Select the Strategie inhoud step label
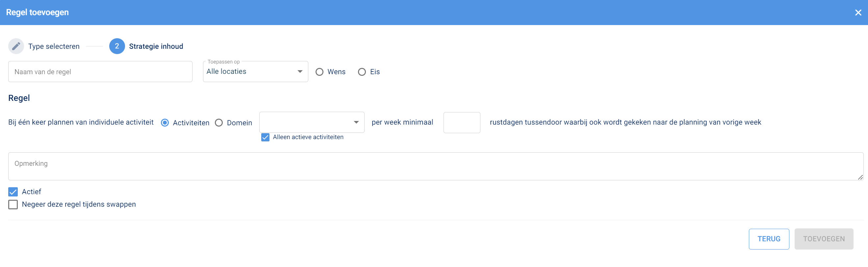Image resolution: width=868 pixels, height=267 pixels. pos(156,46)
